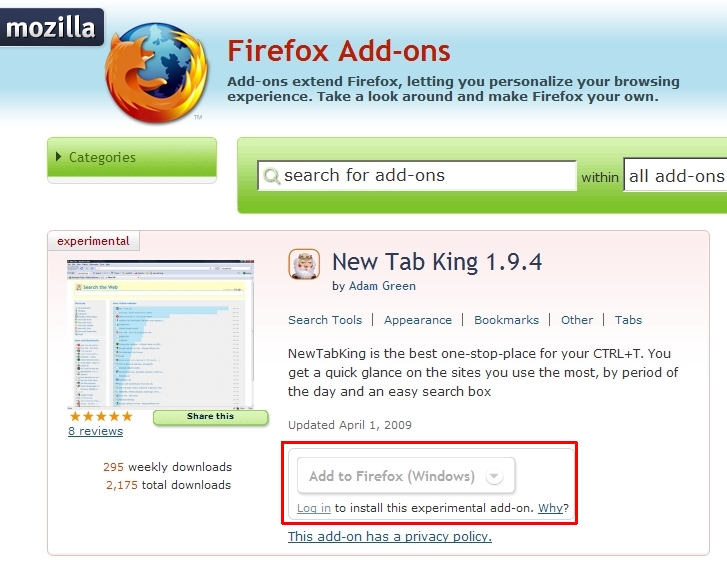Click the magnifier icon in search box
The width and height of the screenshot is (727, 570).
point(272,176)
